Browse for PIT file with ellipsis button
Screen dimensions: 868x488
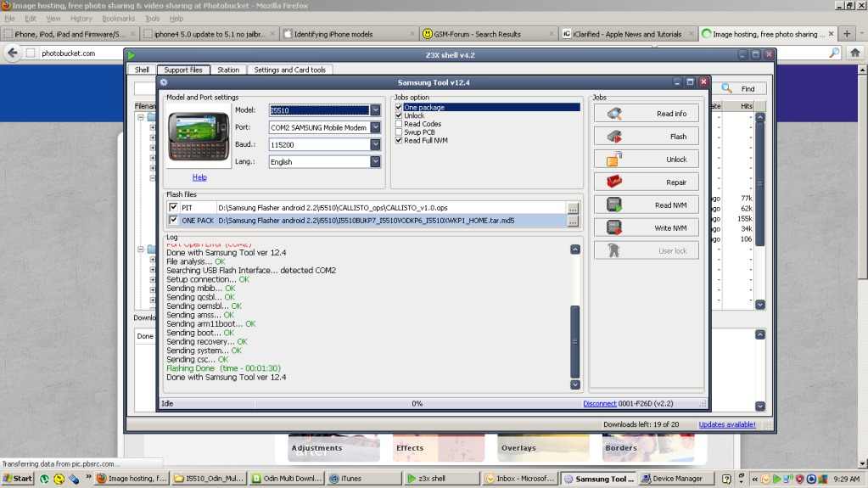click(573, 208)
